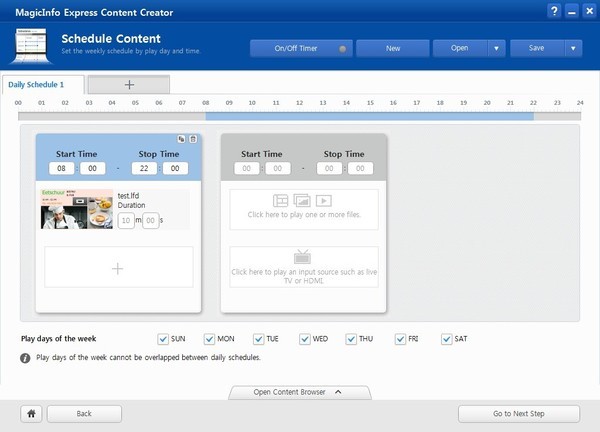Delete the 08:00 schedule block
Screen dimensions: 600x432
(193, 139)
